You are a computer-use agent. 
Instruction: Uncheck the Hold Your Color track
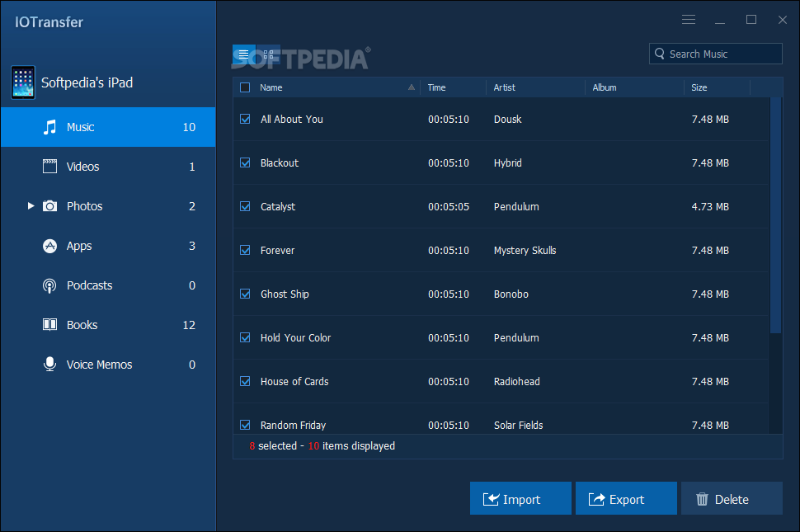point(245,337)
